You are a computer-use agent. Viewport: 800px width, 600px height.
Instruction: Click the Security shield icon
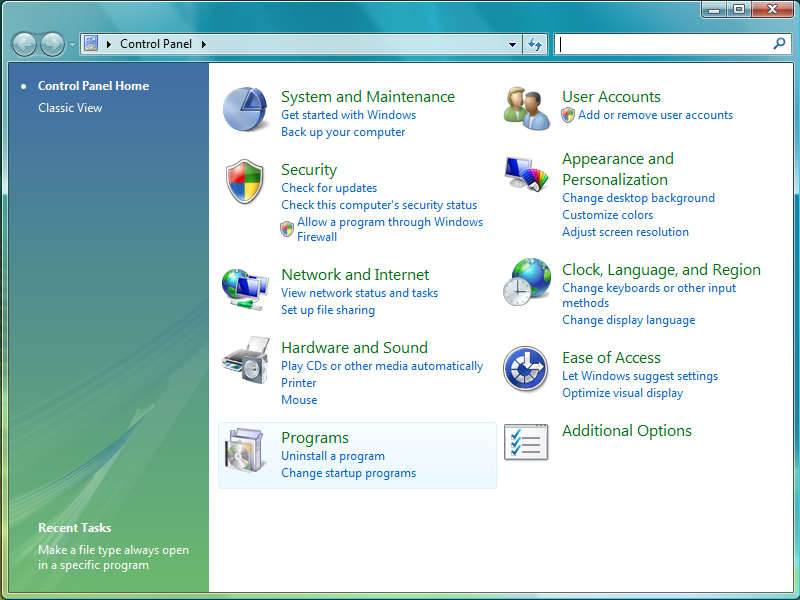pos(245,181)
